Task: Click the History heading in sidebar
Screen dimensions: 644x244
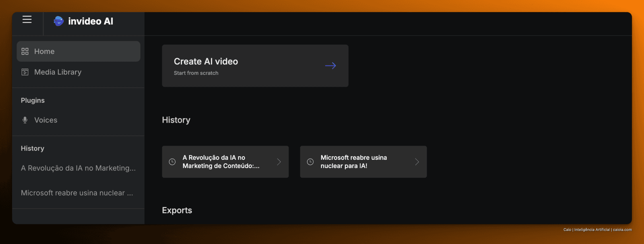Action: tap(33, 148)
